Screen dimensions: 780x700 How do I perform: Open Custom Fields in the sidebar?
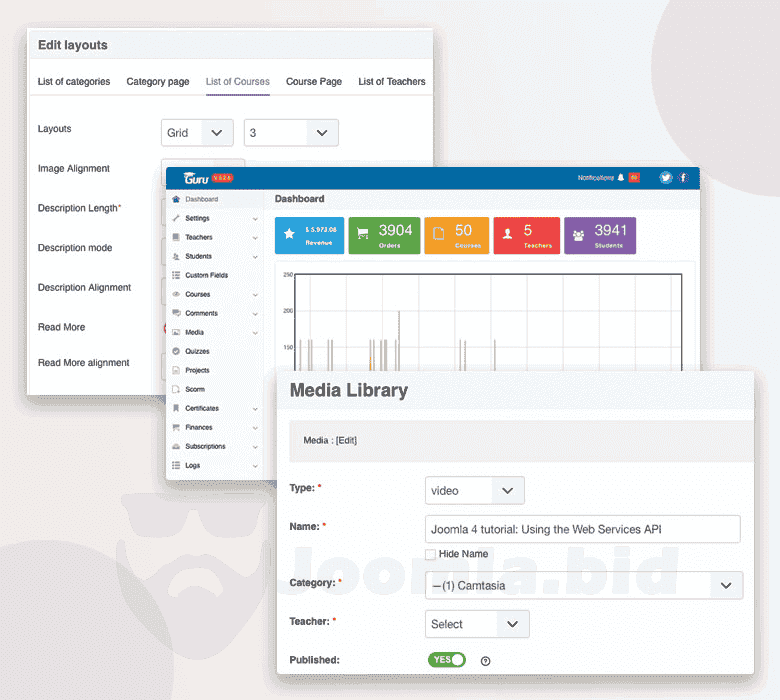coord(208,275)
